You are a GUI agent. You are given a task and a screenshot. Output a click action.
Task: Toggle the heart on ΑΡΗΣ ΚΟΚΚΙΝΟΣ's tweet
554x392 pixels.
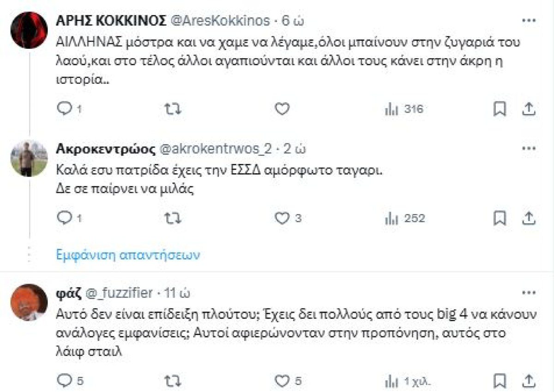[281, 109]
